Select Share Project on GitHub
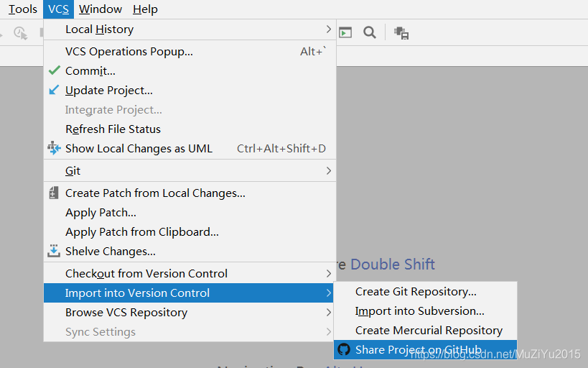This screenshot has height=368, width=588. pyautogui.click(x=425, y=349)
